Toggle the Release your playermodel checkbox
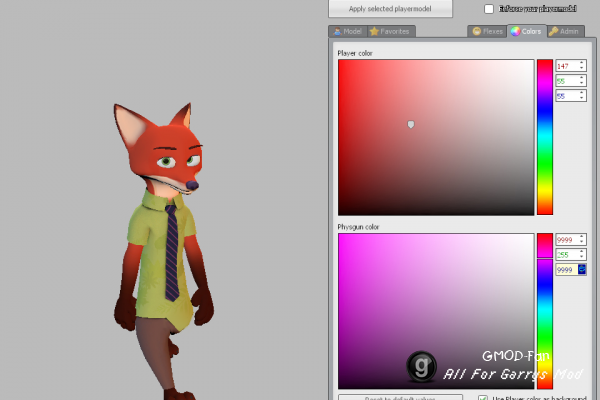Screen dimensions: 600x400 tap(489, 9)
